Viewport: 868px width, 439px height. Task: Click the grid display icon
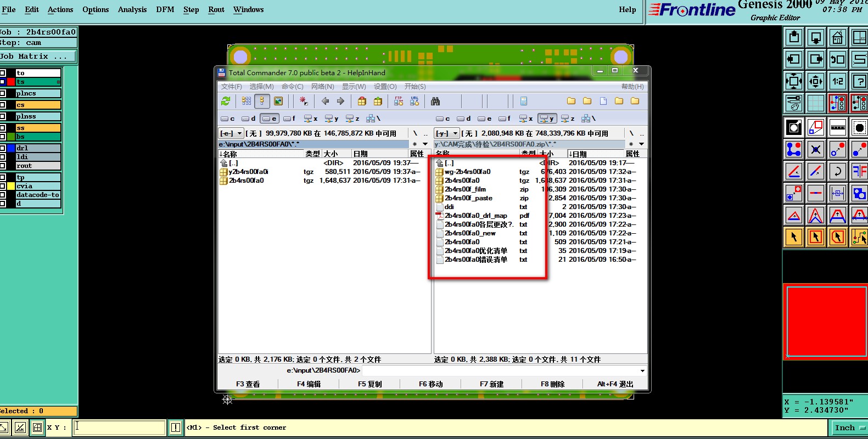click(x=816, y=103)
